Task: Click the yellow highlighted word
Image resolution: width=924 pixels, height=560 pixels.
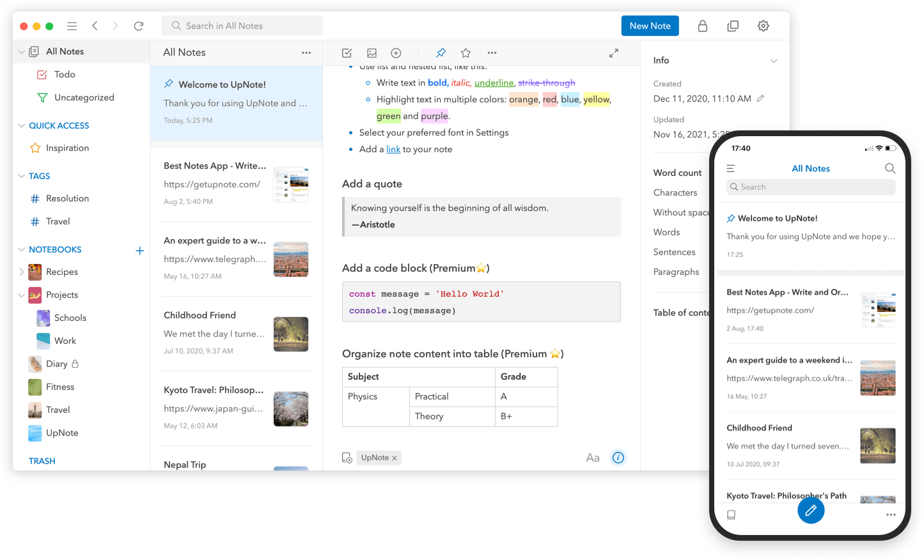Action: click(597, 100)
